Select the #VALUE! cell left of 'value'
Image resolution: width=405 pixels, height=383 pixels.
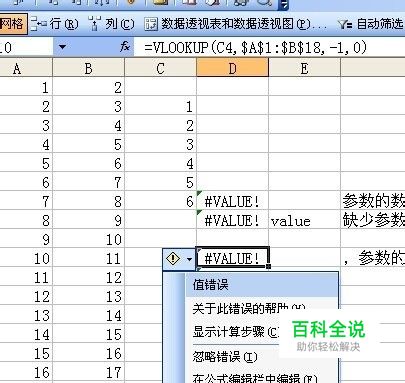point(232,220)
